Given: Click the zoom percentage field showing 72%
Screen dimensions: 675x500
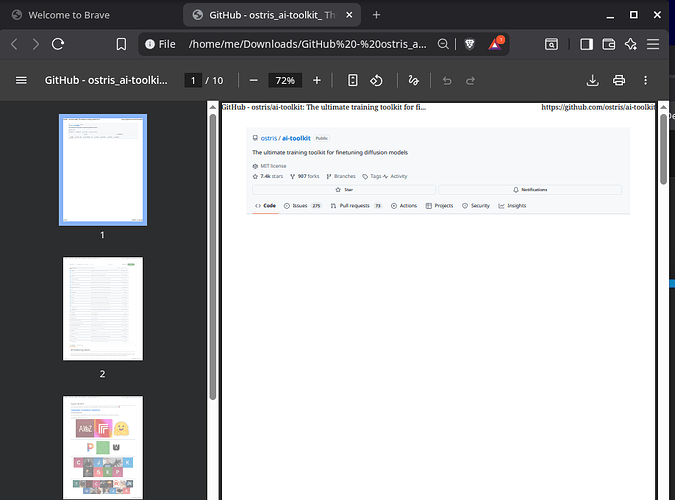Looking at the screenshot, I should [285, 81].
